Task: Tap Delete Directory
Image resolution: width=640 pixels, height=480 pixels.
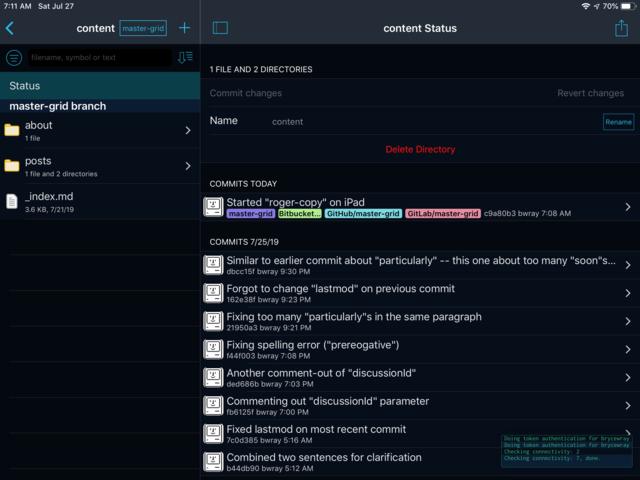Action: click(420, 149)
